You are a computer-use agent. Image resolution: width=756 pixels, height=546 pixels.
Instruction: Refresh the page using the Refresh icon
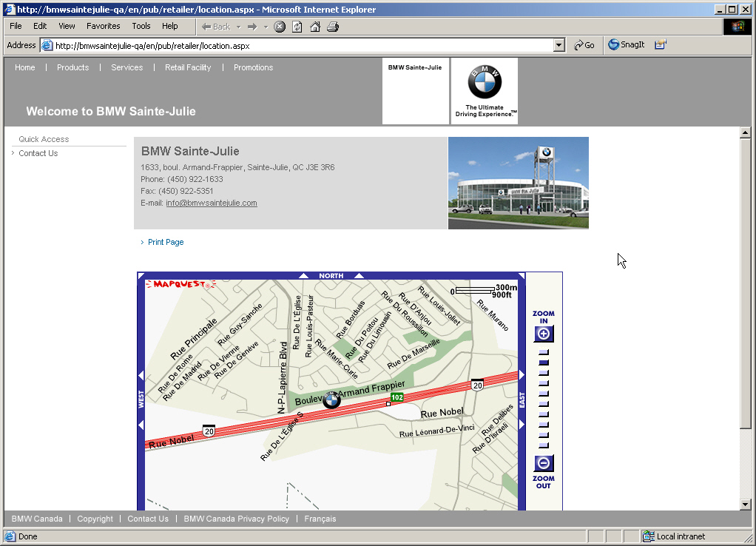coord(297,27)
